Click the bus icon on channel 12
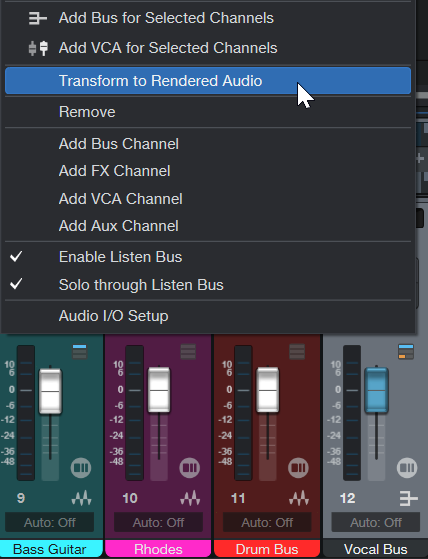Image resolution: width=428 pixels, height=559 pixels. [x=408, y=498]
